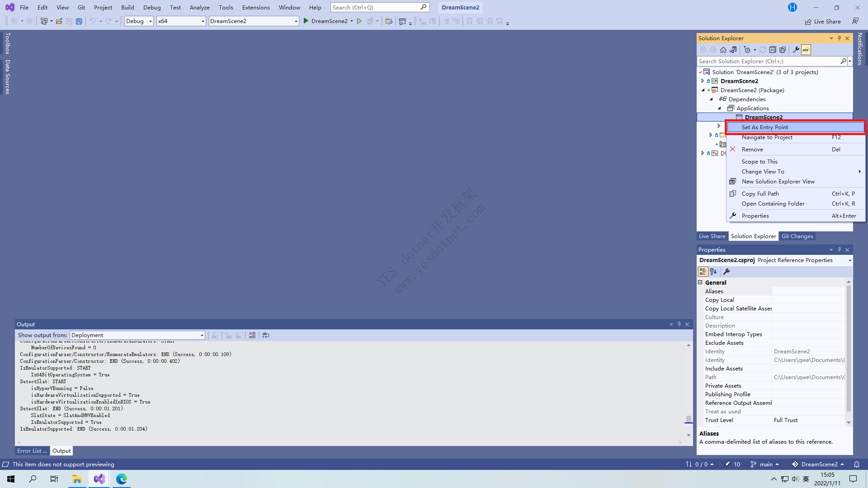Open the x64 platform dropdown
868x488 pixels.
(x=181, y=21)
